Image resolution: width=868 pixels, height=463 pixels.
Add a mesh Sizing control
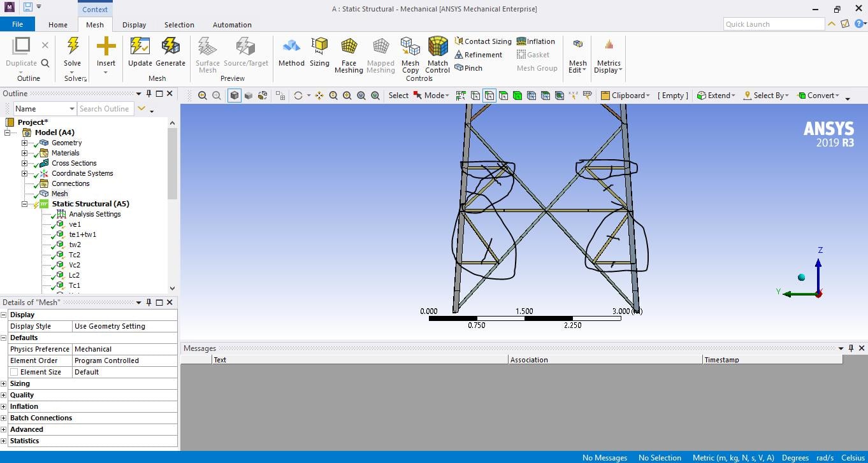pos(319,52)
